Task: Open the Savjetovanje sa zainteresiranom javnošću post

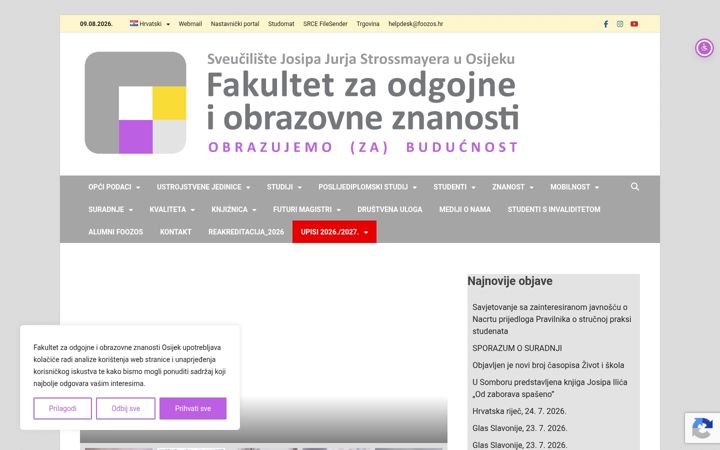Action: (x=551, y=319)
